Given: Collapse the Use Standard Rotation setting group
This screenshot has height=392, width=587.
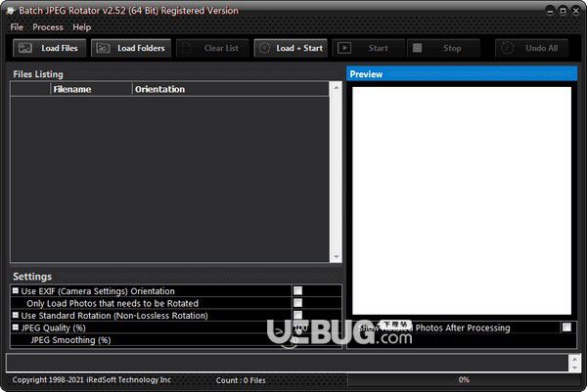Looking at the screenshot, I should tap(16, 315).
